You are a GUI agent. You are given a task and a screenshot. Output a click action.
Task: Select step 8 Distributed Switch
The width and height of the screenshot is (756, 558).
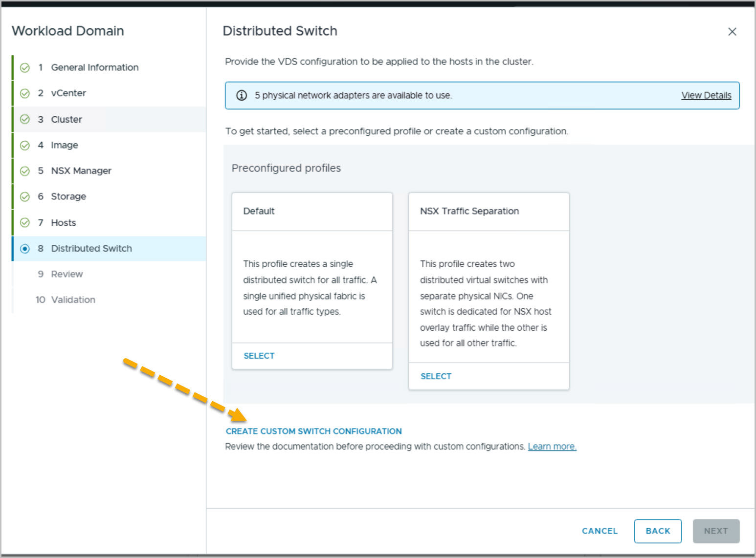tap(110, 248)
